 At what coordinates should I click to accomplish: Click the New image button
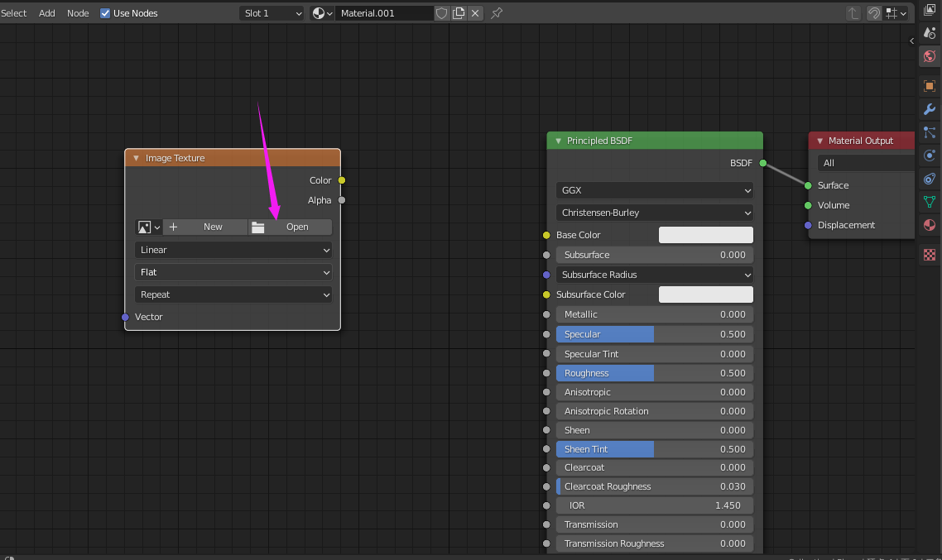[x=204, y=227]
